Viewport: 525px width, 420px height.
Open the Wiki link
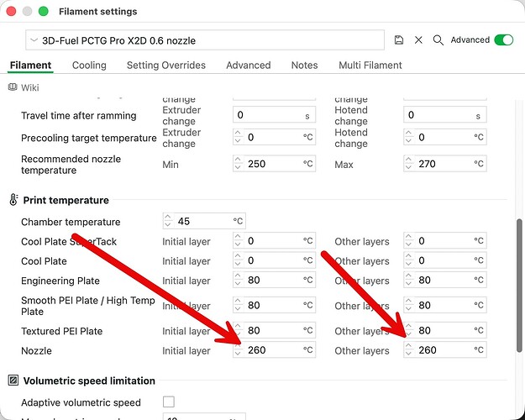[x=29, y=87]
